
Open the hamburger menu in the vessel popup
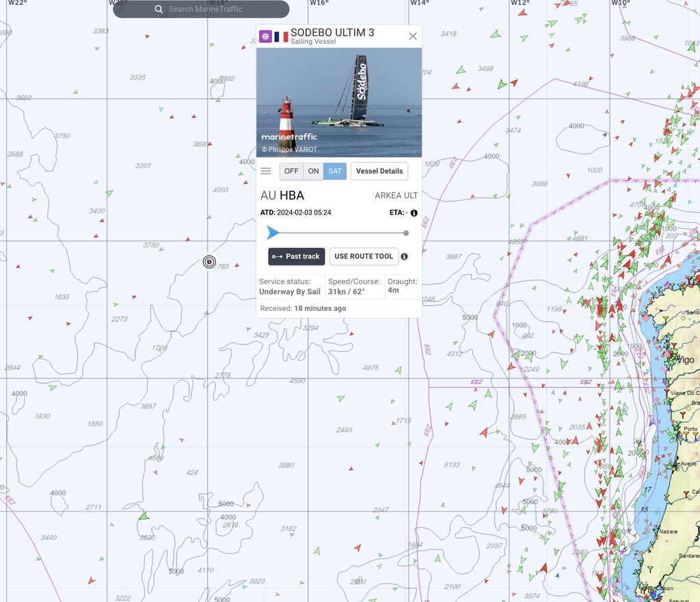pyautogui.click(x=266, y=171)
